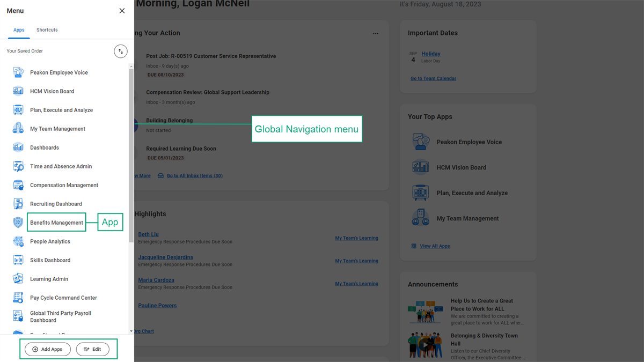Click the reorder arrows icon button

coord(121,51)
